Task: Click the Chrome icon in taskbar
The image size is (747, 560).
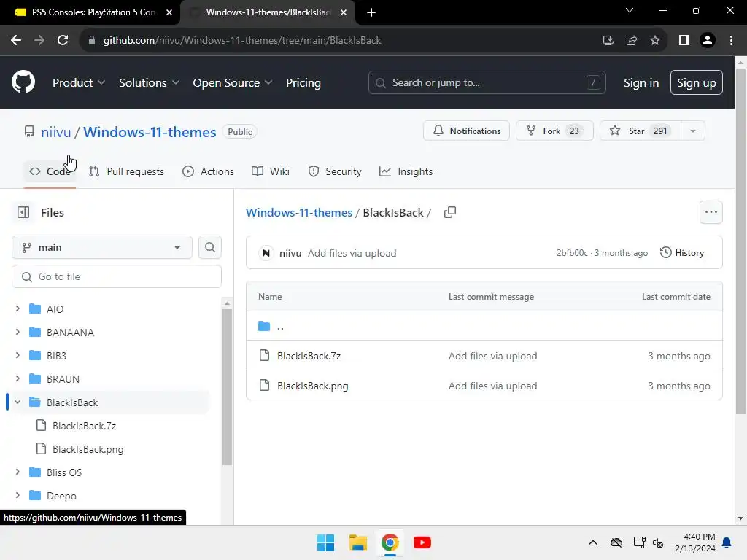Action: [x=390, y=542]
